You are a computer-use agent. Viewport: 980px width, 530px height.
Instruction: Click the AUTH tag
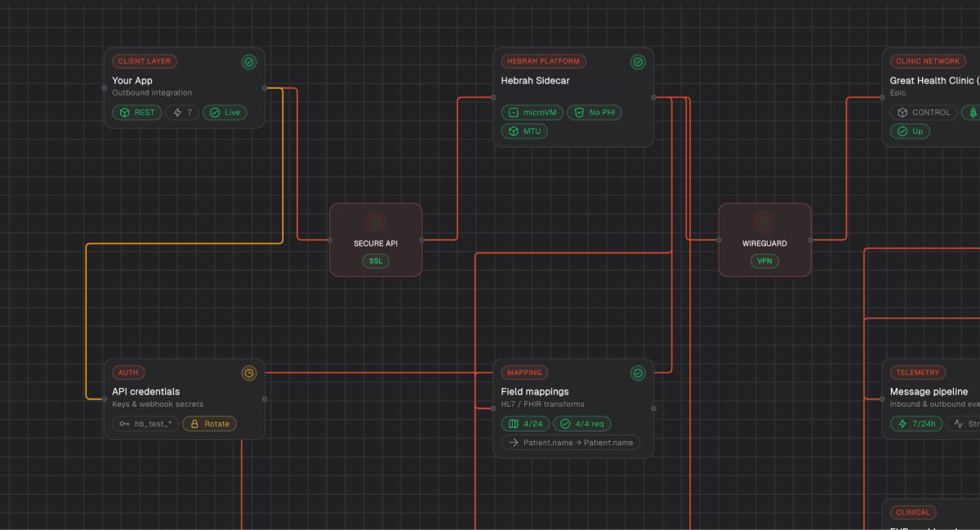(128, 372)
